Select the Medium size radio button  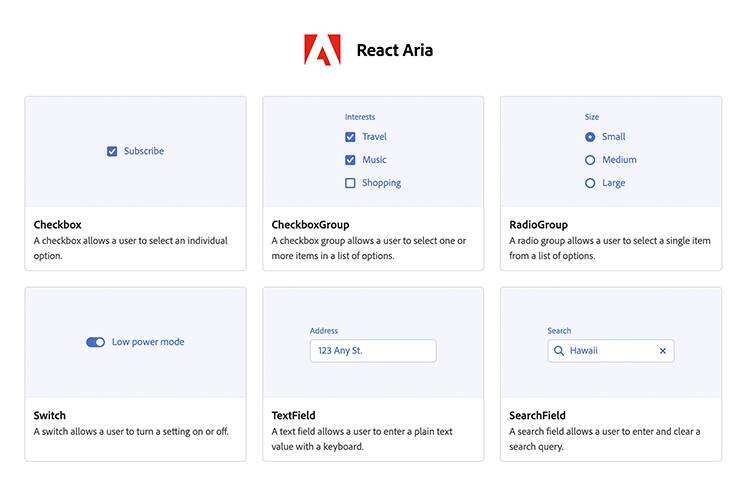coord(590,160)
